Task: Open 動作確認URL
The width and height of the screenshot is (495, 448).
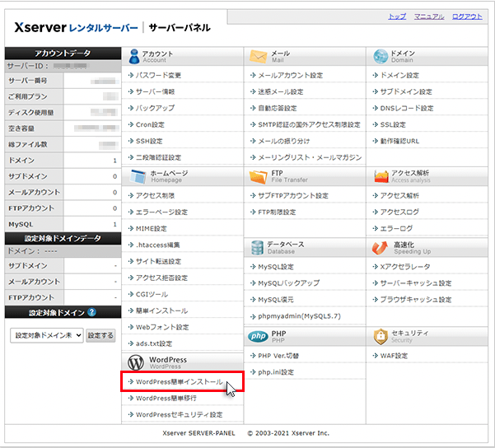Action: point(399,141)
